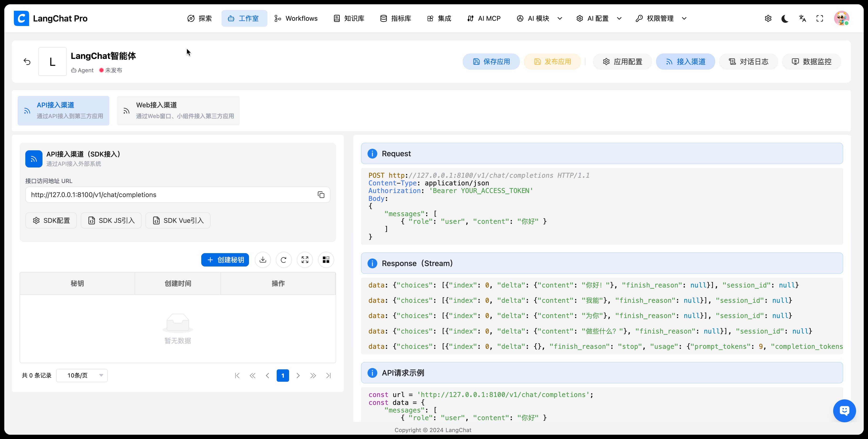Click the Request section header
The height and width of the screenshot is (439, 868).
click(602, 153)
